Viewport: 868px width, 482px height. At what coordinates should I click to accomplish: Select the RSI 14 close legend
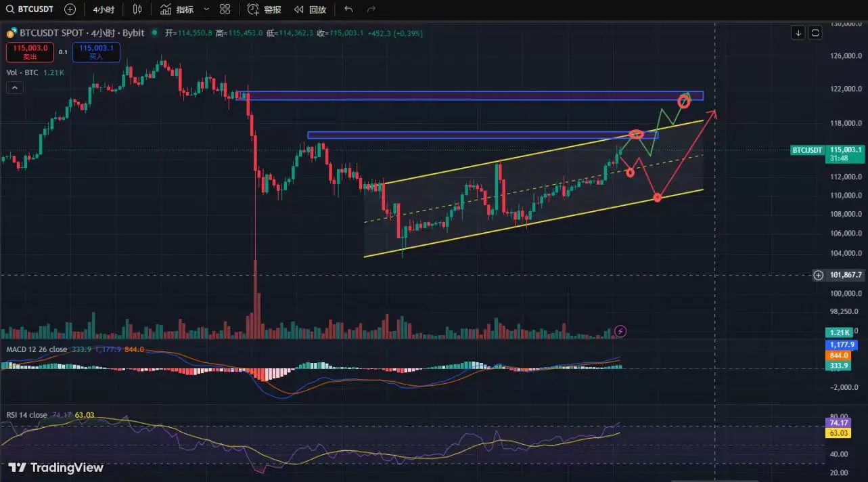point(26,415)
